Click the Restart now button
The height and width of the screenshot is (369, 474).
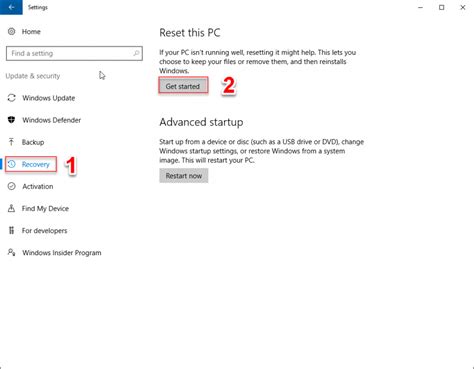(x=184, y=176)
